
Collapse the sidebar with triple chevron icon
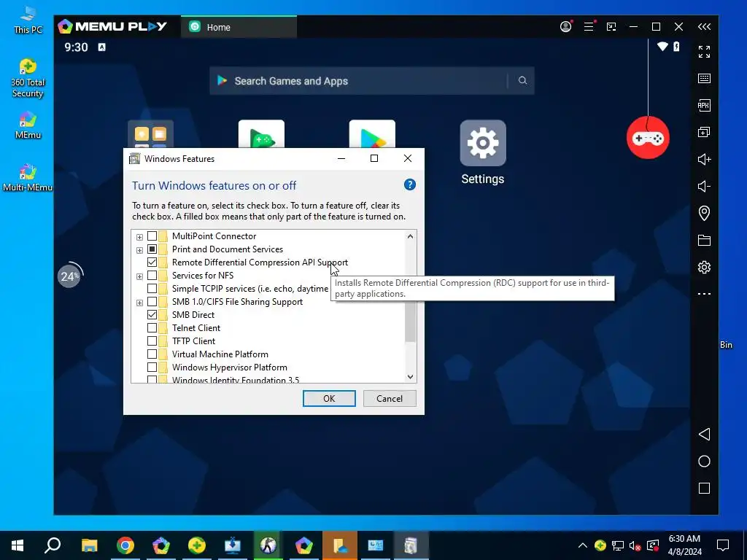(x=704, y=27)
